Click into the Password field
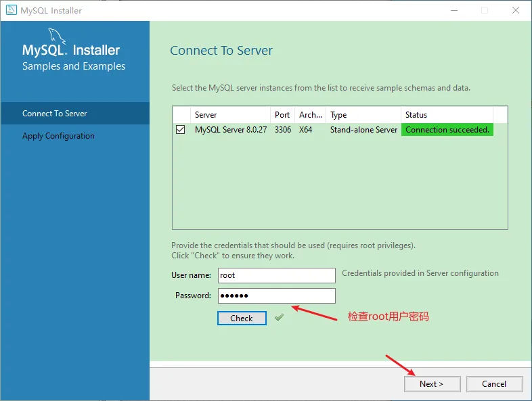The width and height of the screenshot is (532, 401). 276,296
